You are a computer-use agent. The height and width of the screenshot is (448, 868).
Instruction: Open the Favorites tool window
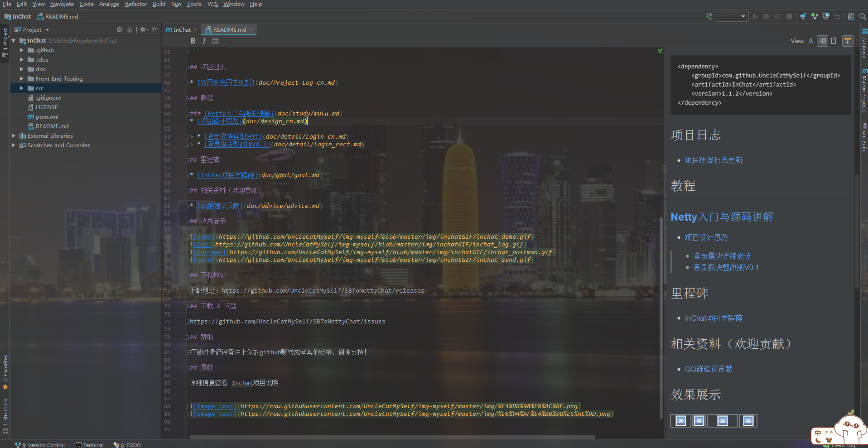pyautogui.click(x=5, y=371)
